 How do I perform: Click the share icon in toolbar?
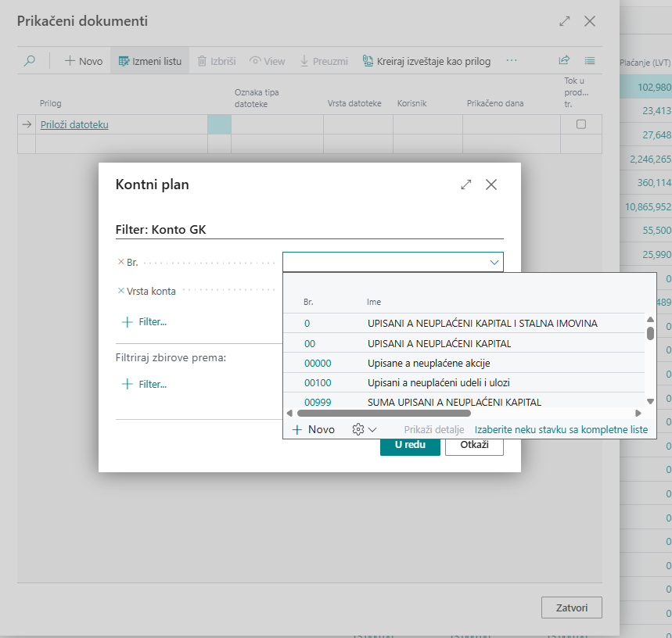click(564, 61)
